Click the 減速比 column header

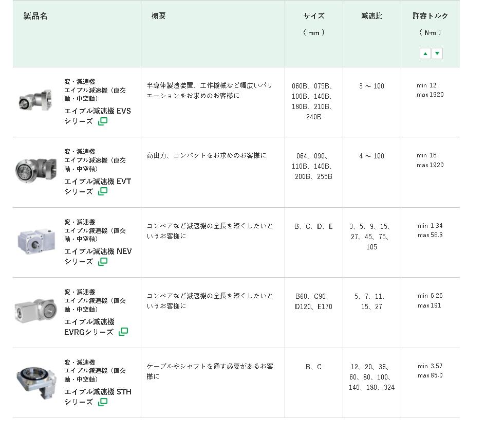[x=371, y=16]
